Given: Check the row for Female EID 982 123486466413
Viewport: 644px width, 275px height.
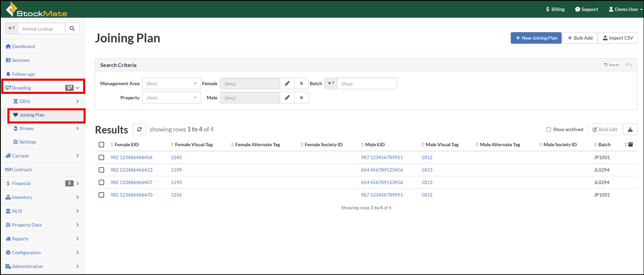Looking at the screenshot, I should (x=102, y=170).
